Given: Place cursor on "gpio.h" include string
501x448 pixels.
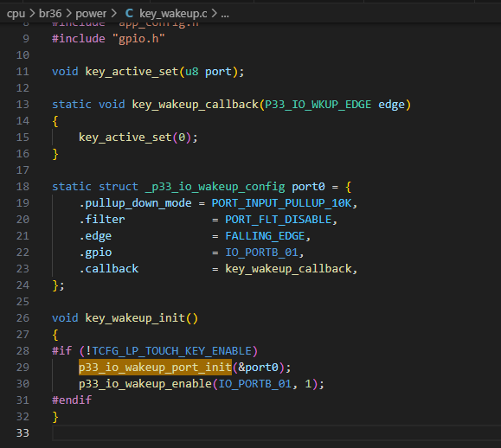Looking at the screenshot, I should tap(138, 39).
